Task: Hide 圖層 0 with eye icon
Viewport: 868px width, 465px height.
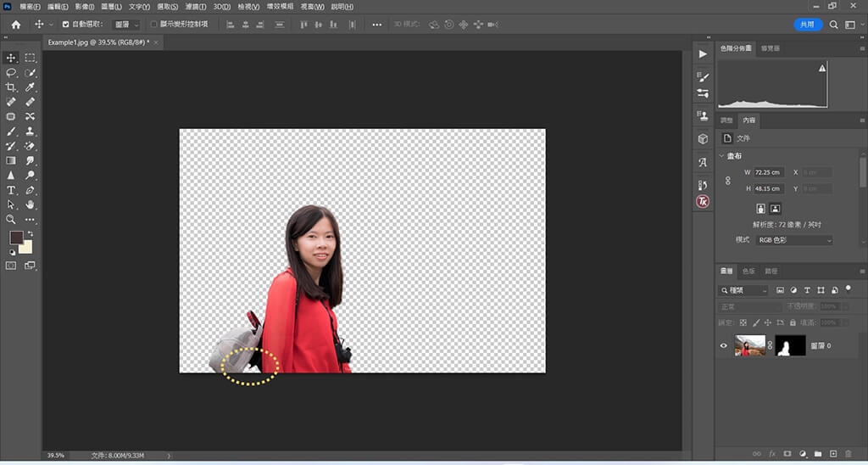Action: [724, 345]
